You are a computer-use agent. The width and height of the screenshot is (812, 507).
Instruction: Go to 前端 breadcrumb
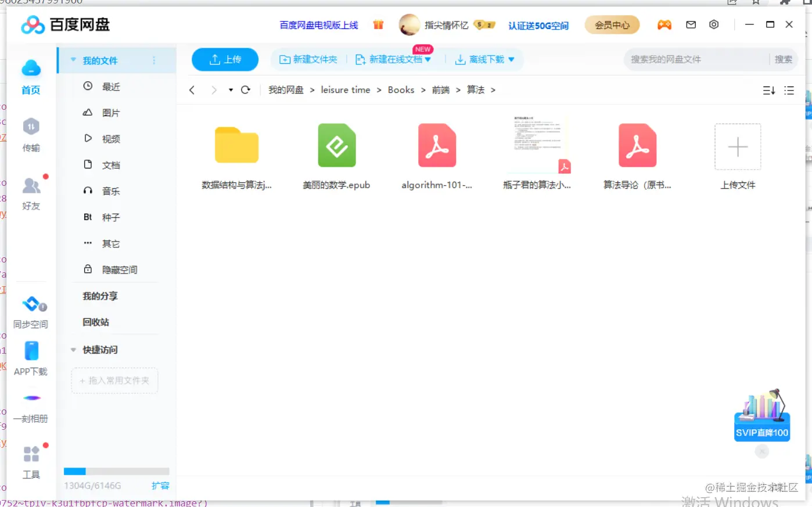(441, 90)
